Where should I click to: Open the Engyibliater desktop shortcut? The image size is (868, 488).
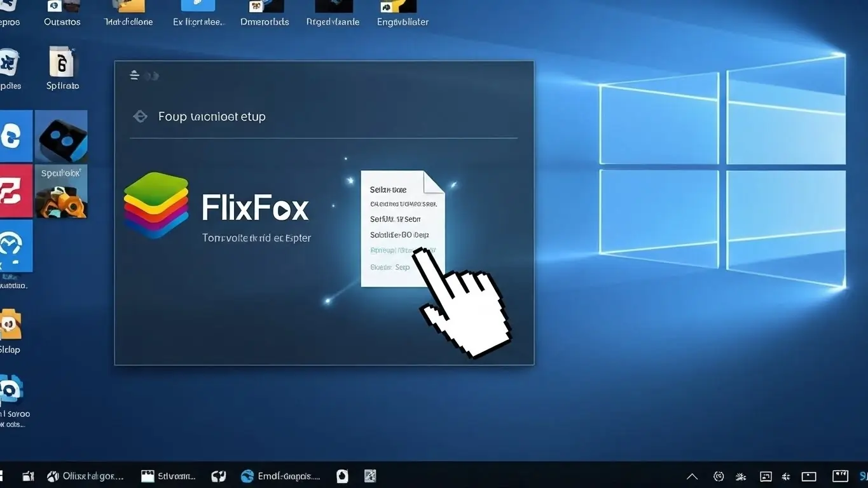click(402, 14)
